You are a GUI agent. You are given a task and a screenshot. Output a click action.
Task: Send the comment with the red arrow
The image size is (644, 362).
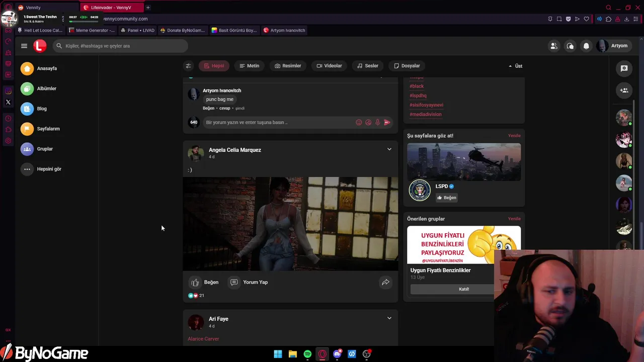387,122
